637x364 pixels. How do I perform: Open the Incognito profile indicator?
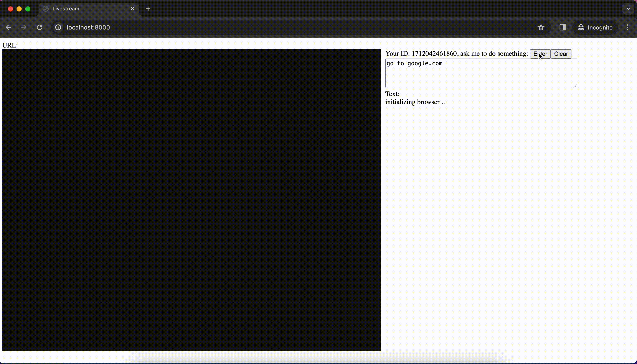[595, 28]
